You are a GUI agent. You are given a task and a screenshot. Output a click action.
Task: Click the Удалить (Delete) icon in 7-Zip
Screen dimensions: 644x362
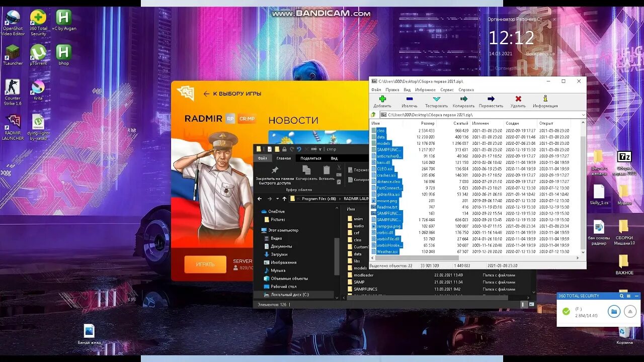pos(518,99)
